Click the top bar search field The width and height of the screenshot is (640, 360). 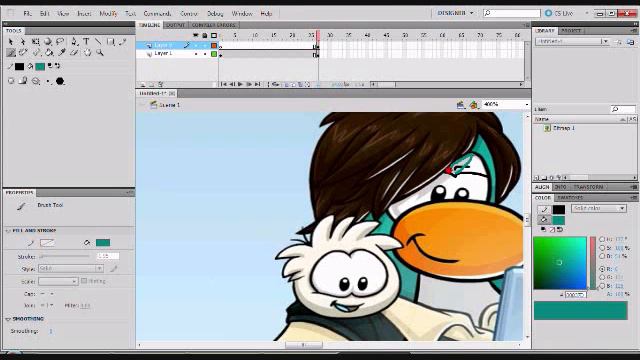(511, 13)
